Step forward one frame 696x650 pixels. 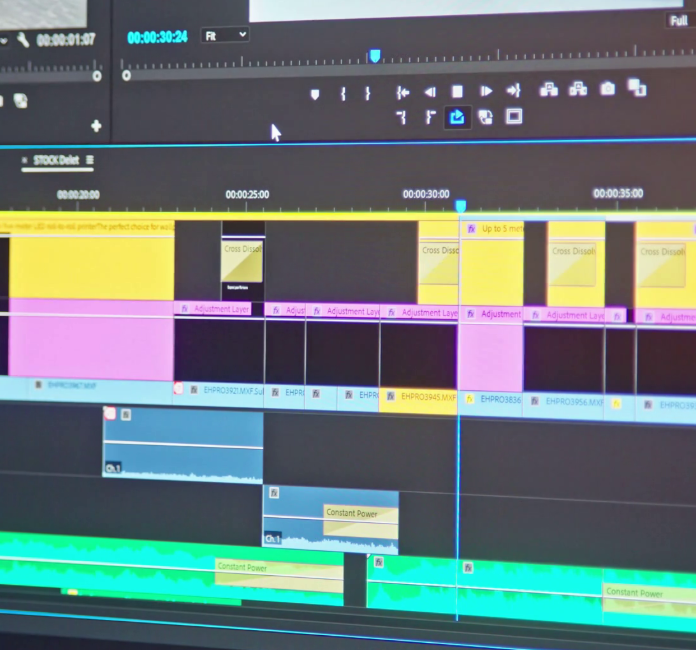pyautogui.click(x=486, y=91)
